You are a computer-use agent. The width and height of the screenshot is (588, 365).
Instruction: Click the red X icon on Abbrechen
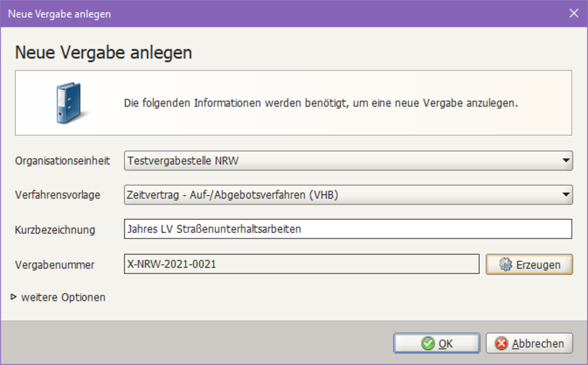pos(501,344)
